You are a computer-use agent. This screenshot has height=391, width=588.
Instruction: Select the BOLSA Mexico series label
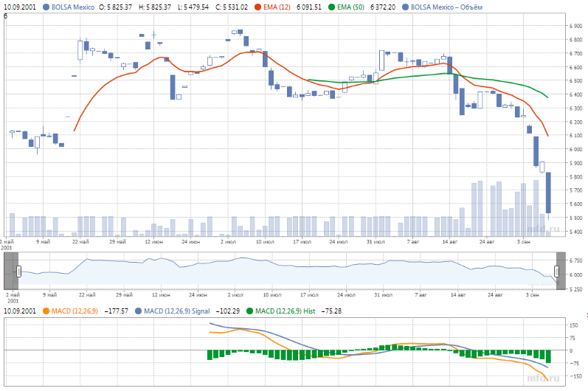73,7
